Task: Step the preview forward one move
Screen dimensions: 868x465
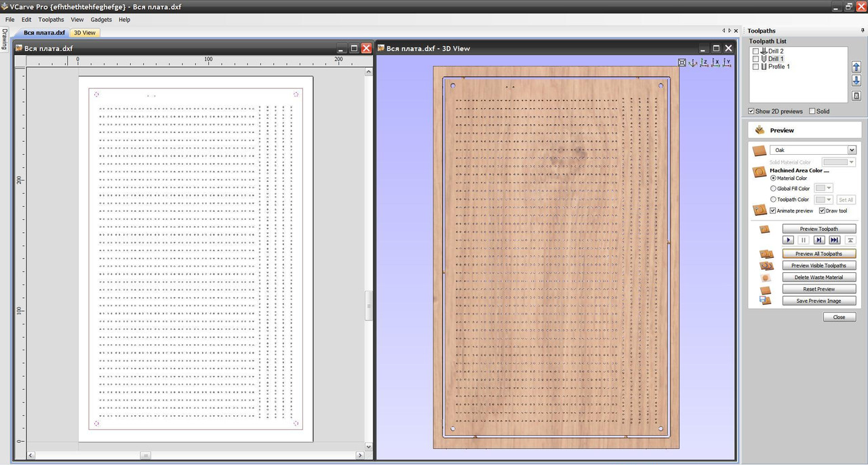Action: point(819,240)
